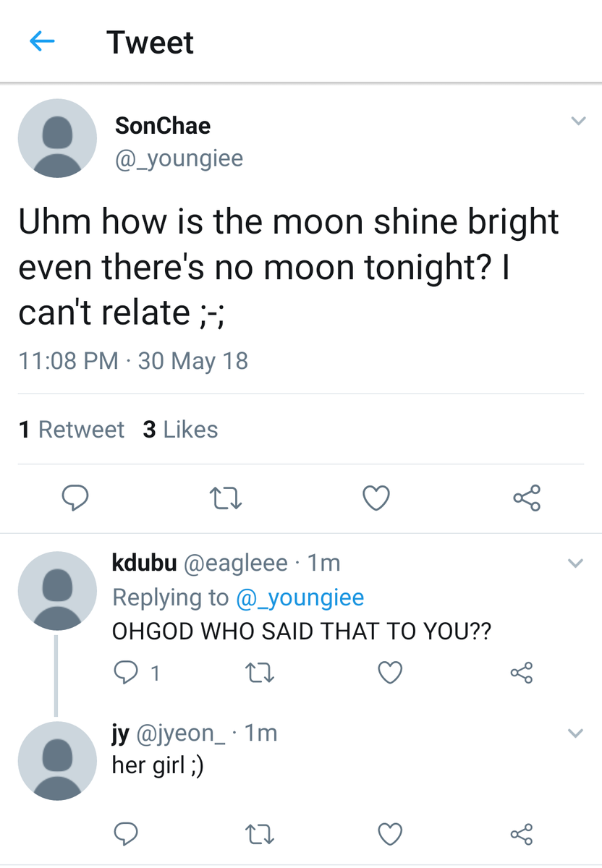The image size is (602, 868).
Task: Open options dropdown on SonChae's tweet
Action: click(x=577, y=122)
